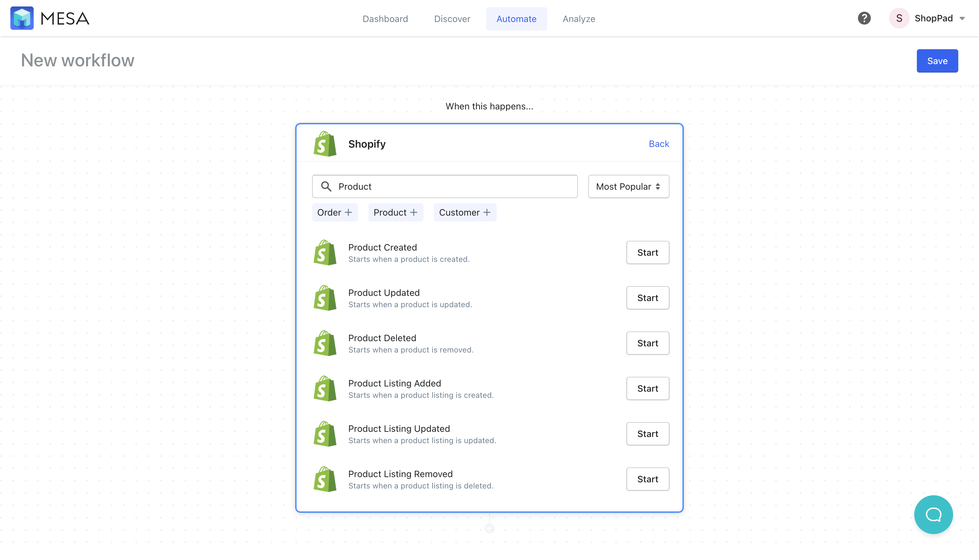
Task: Start the Product Listing Removed trigger
Action: 647,479
